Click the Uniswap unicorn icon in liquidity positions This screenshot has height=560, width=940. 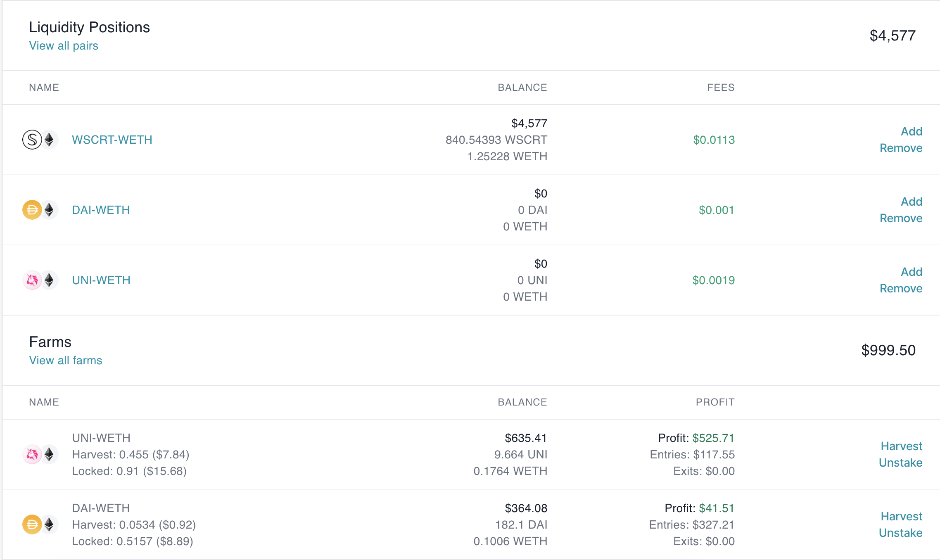tap(32, 280)
